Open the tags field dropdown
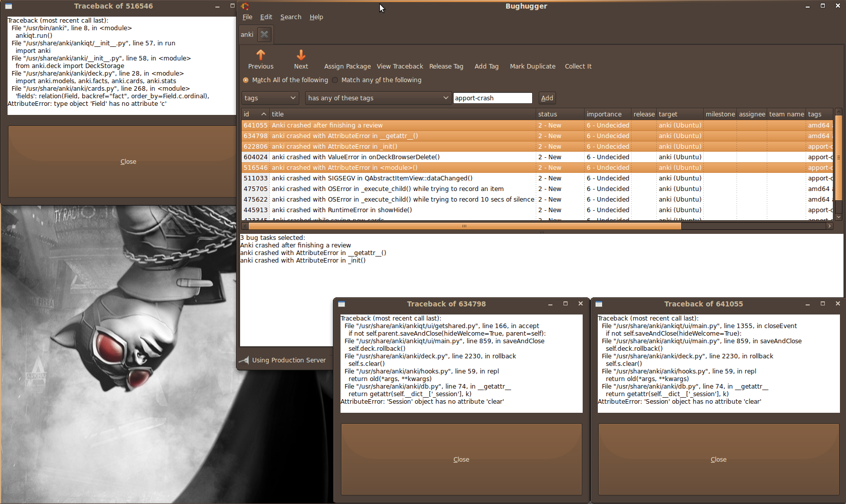This screenshot has width=846, height=504. pyautogui.click(x=270, y=98)
